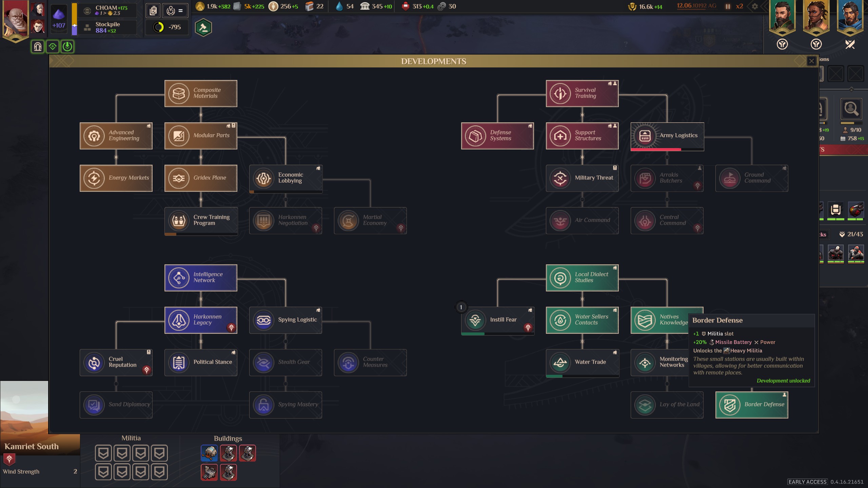This screenshot has height=488, width=868.
Task: Click the Water Sellers Contacts icon
Action: (x=560, y=320)
